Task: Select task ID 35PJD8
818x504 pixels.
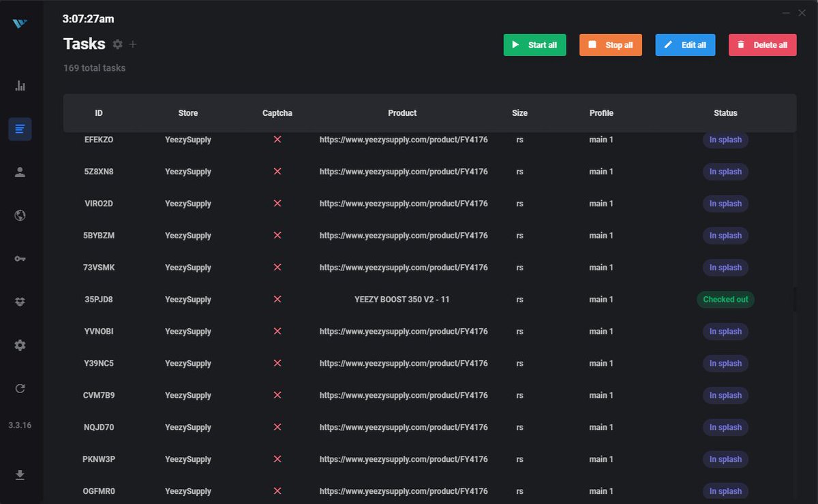Action: [99, 300]
